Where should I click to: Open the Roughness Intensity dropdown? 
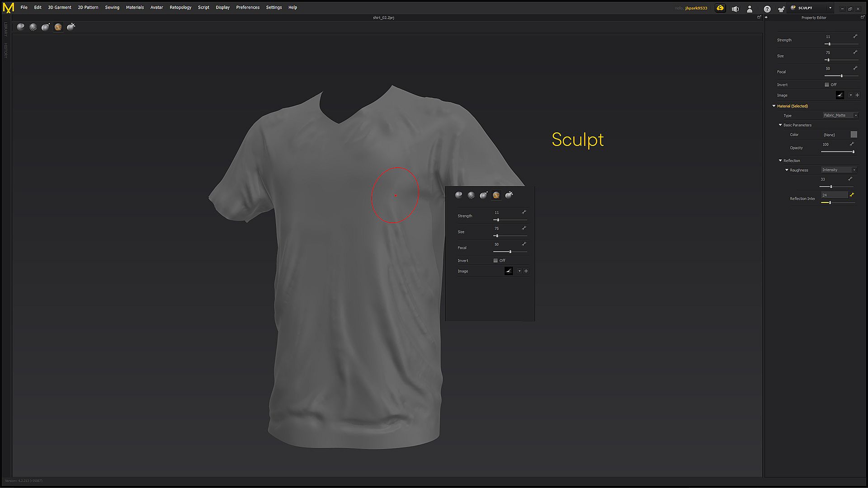pos(839,170)
